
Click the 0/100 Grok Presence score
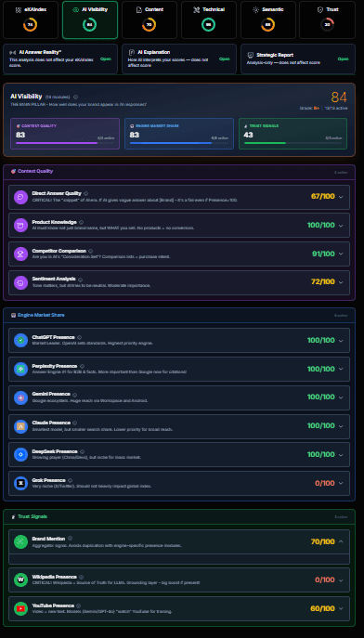tap(325, 484)
